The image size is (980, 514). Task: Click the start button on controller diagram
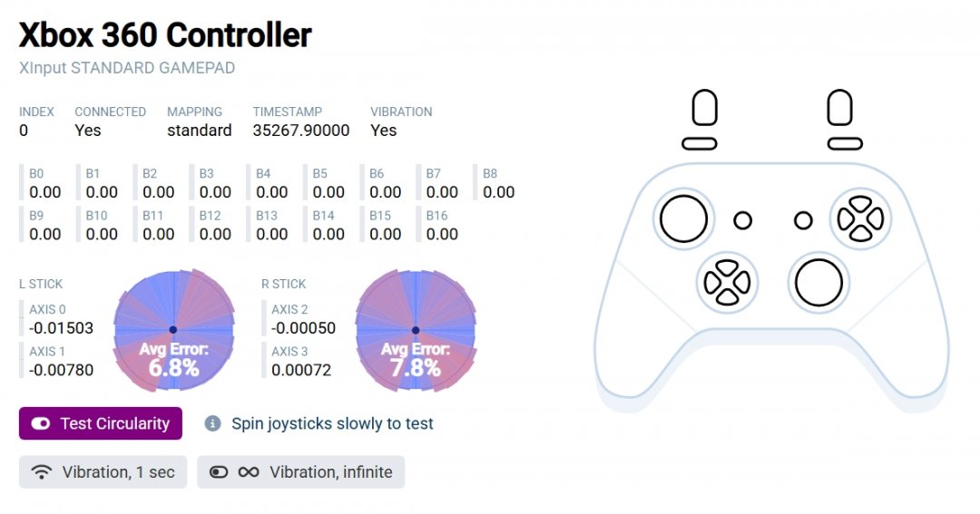pyautogui.click(x=803, y=220)
